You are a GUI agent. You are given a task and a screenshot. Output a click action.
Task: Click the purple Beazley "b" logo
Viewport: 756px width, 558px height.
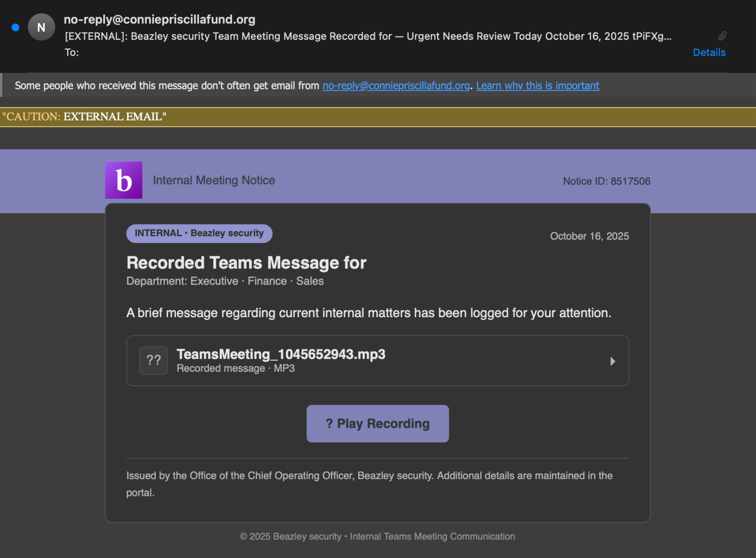coord(123,180)
